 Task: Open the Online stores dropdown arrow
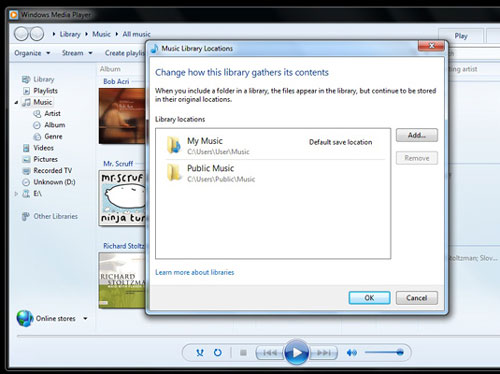(x=85, y=319)
